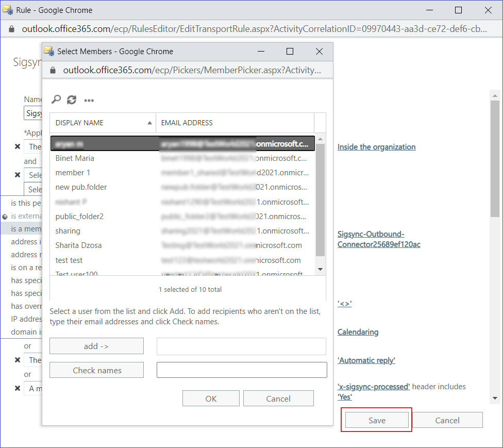Image resolution: width=503 pixels, height=448 pixels.
Task: Remove the first condition with its X icon
Action: click(18, 147)
